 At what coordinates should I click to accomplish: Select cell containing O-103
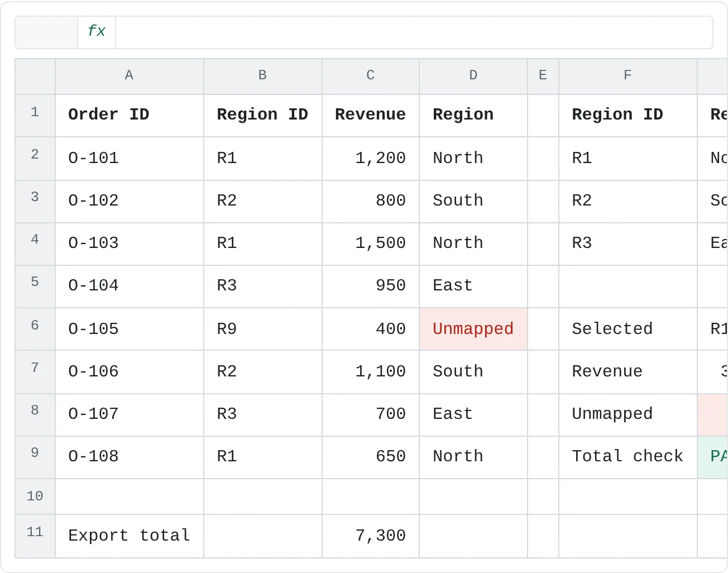[130, 243]
